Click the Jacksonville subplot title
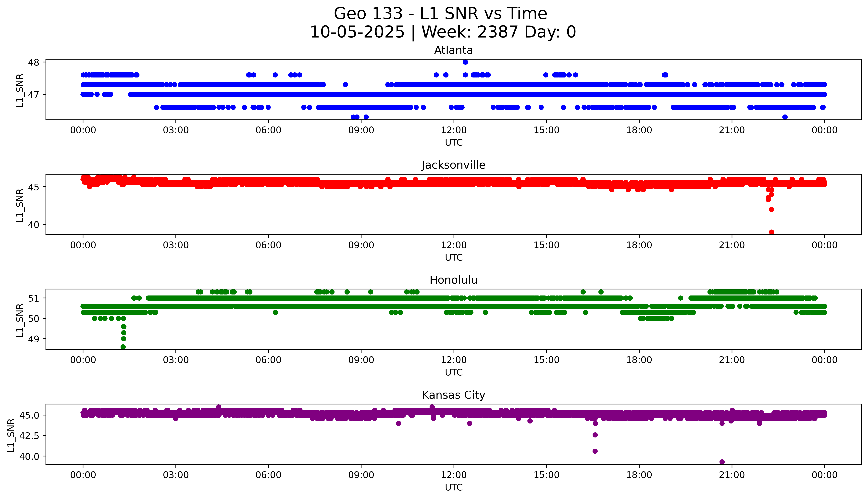This screenshot has height=499, width=868. (x=453, y=165)
